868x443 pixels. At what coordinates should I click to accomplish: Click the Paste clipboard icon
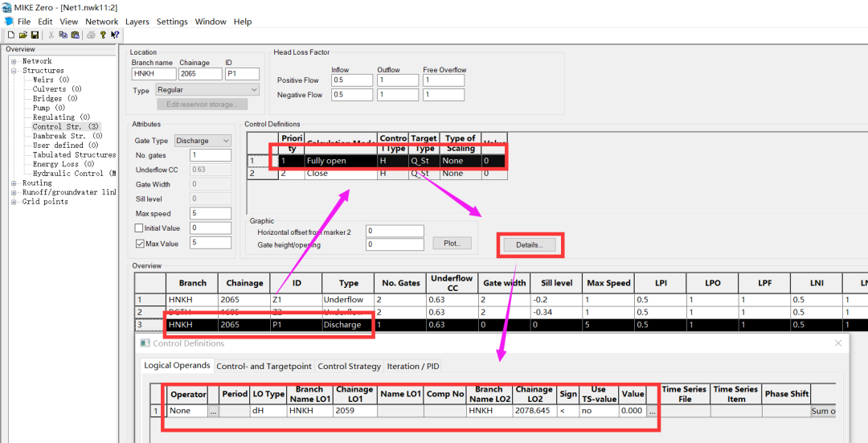[x=75, y=35]
